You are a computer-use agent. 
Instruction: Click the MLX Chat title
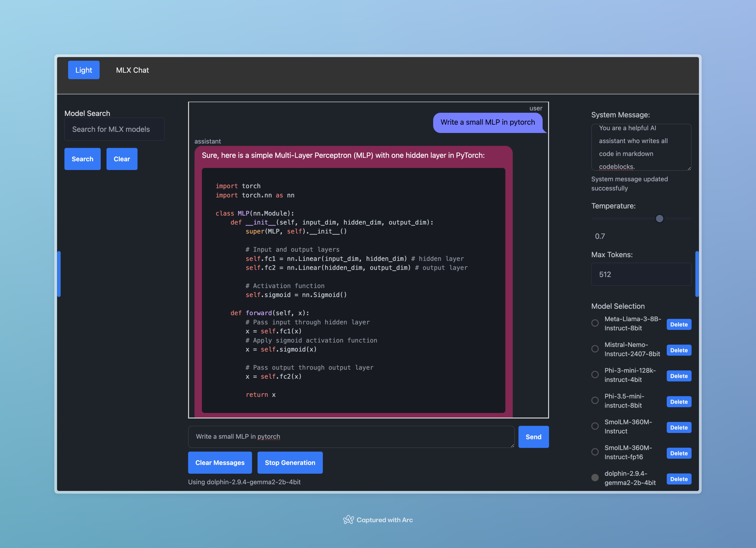tap(132, 70)
